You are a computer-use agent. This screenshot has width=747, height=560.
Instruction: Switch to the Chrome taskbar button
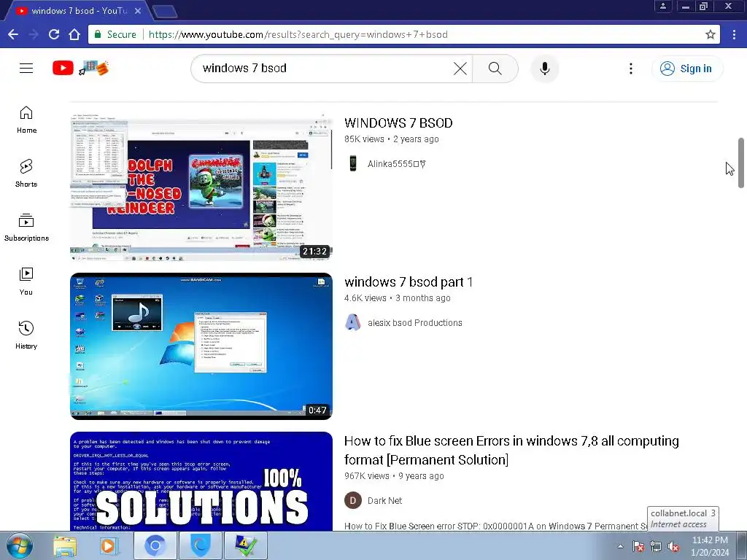(155, 545)
